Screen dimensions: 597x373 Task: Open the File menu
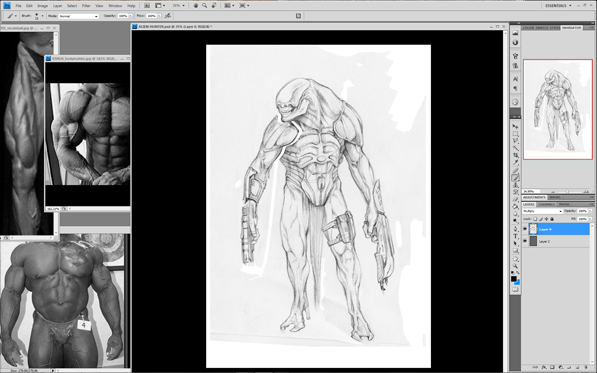[18, 6]
